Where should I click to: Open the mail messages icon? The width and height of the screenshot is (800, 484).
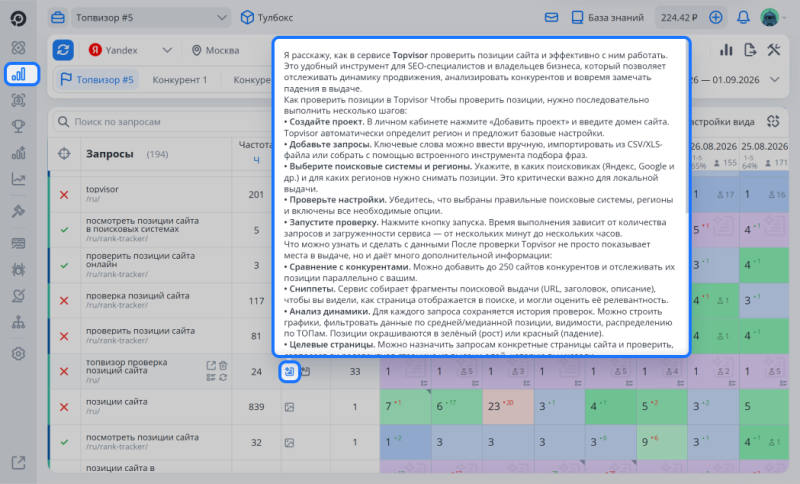[551, 18]
